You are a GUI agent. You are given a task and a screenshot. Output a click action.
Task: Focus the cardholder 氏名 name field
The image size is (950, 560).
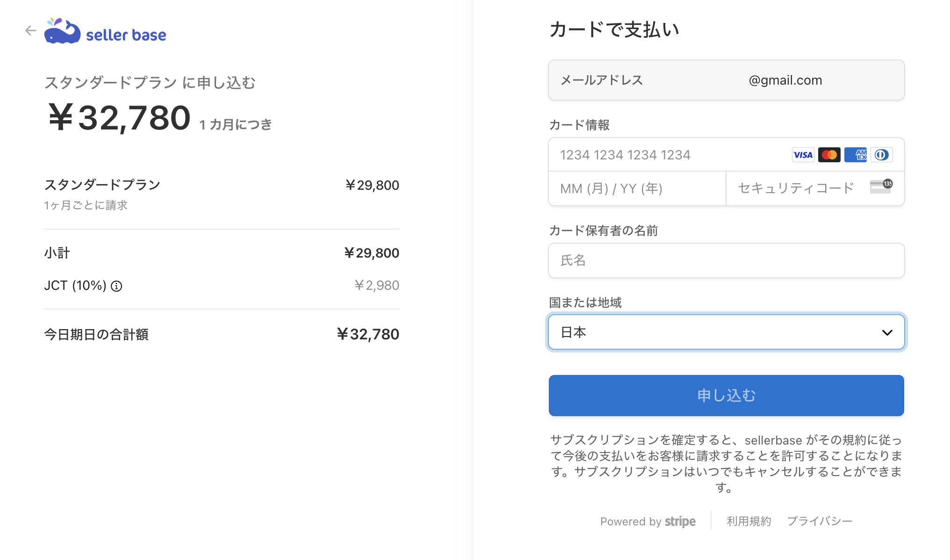coord(726,260)
